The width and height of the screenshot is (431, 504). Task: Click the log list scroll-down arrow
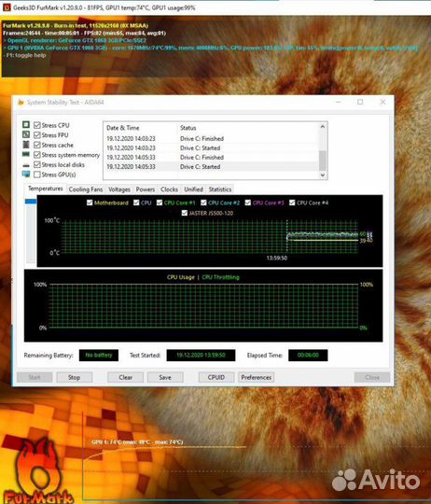pos(323,175)
